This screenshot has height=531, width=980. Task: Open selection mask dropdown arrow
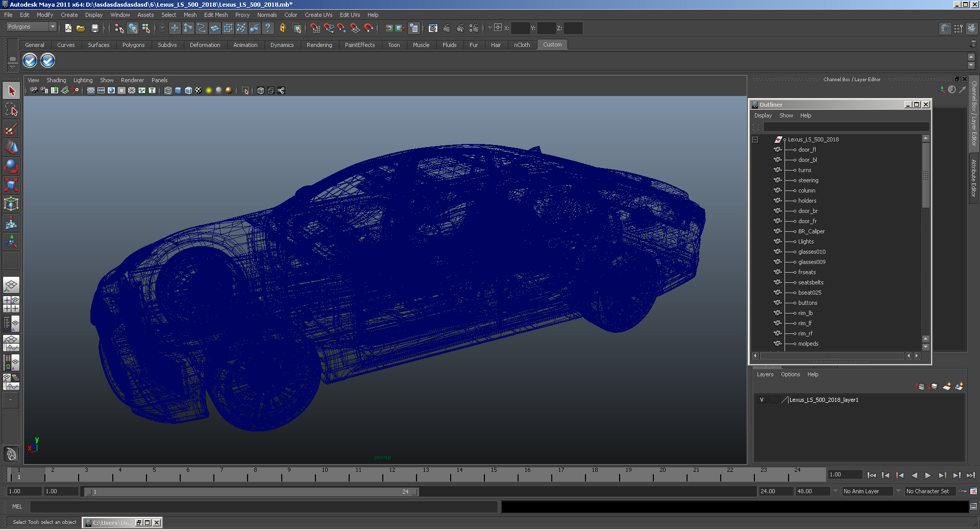[x=163, y=29]
